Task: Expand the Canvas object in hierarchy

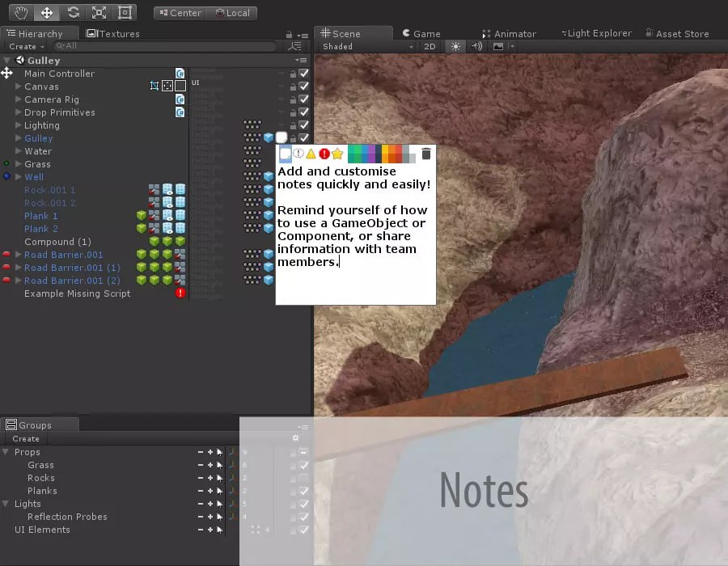Action: pos(18,87)
